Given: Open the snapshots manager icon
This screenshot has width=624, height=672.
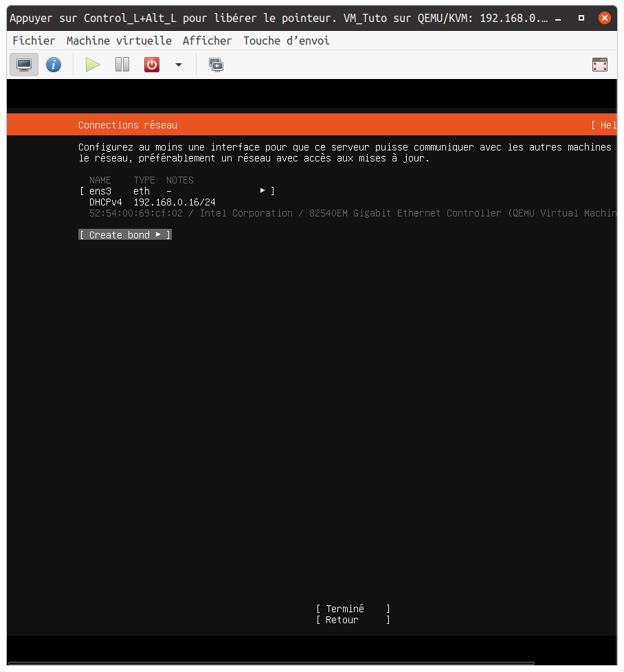Looking at the screenshot, I should coord(216,65).
